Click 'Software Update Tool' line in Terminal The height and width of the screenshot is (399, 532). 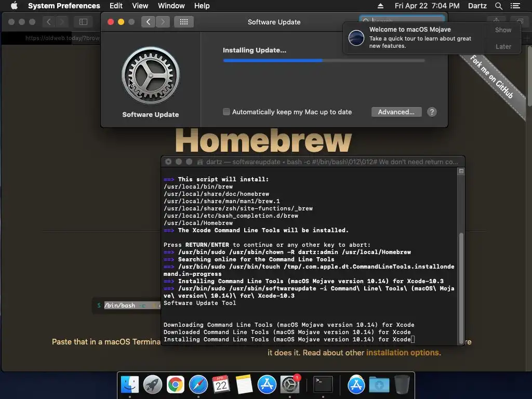(199, 303)
